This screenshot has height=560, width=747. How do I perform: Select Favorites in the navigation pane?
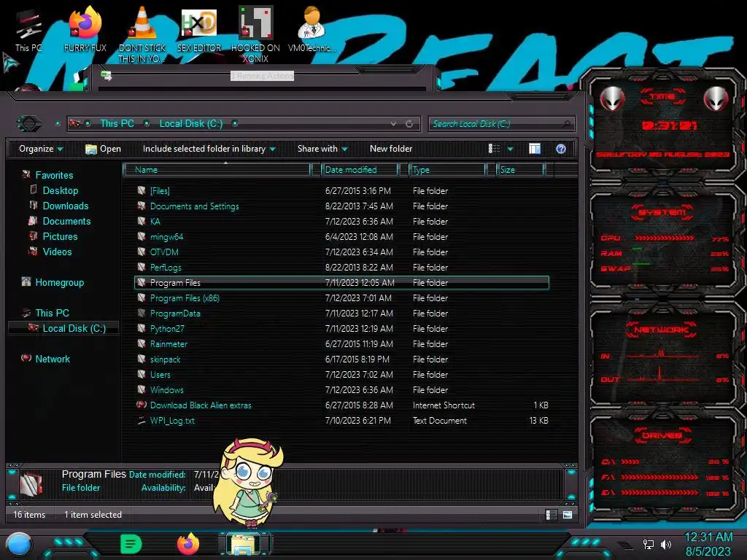tap(54, 175)
